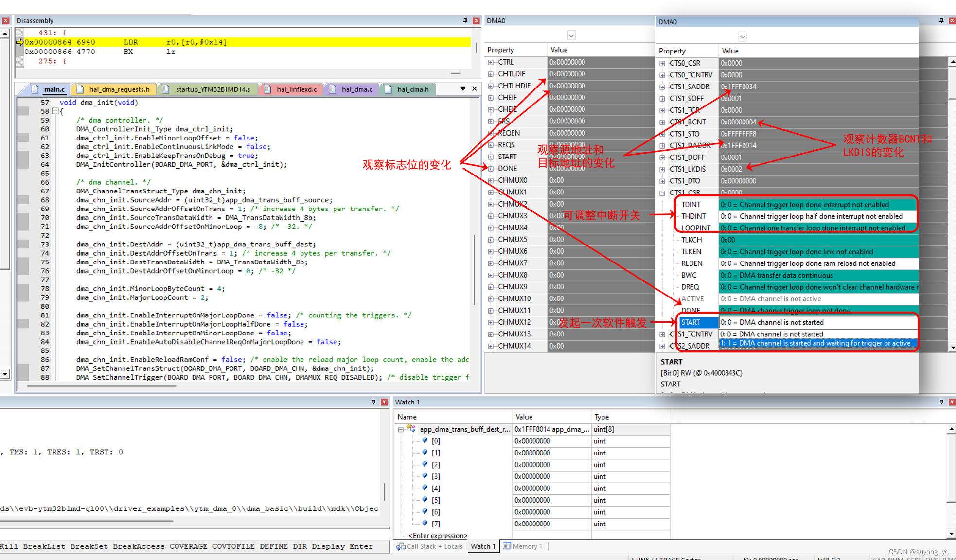Close the Watch 1 panel
This screenshot has width=956, height=560.
point(952,402)
